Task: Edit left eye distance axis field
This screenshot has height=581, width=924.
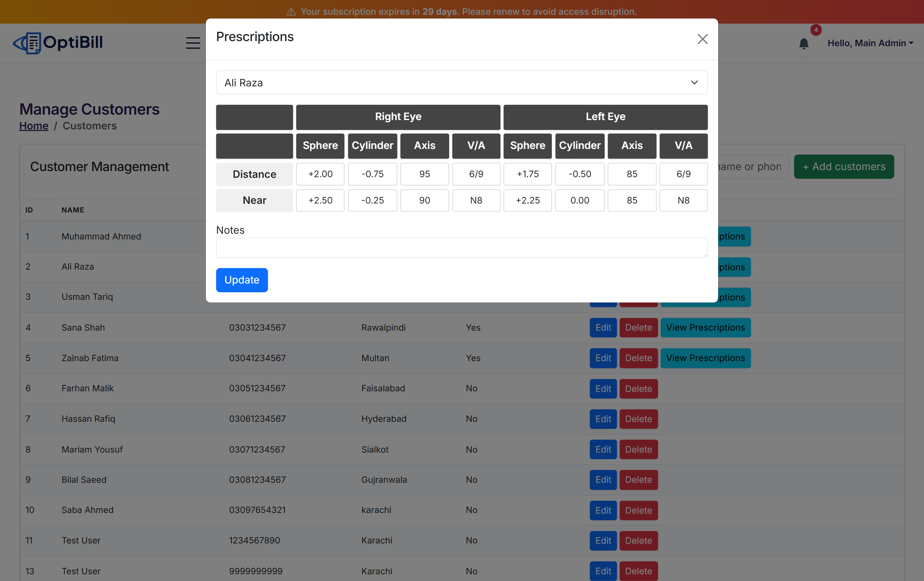Action: click(x=632, y=174)
